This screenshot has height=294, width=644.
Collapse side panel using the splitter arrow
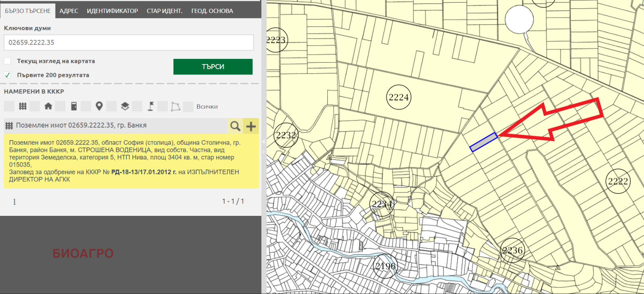(264, 142)
